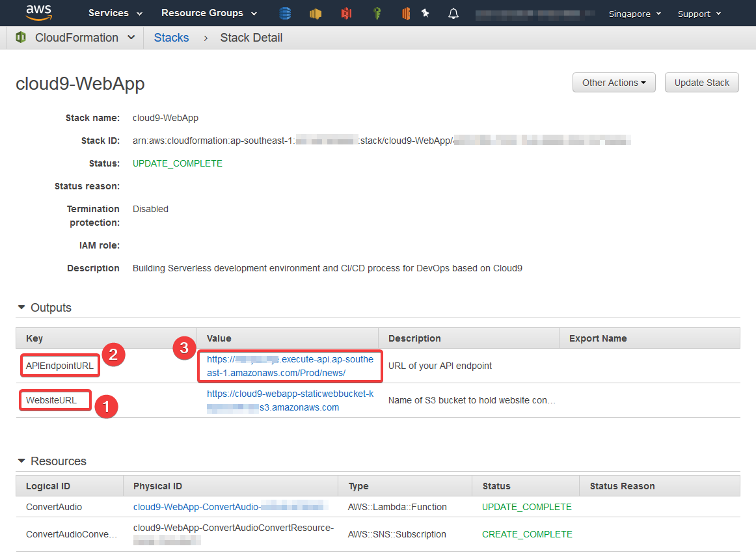
Task: Open the Other Actions dropdown
Action: [x=614, y=83]
